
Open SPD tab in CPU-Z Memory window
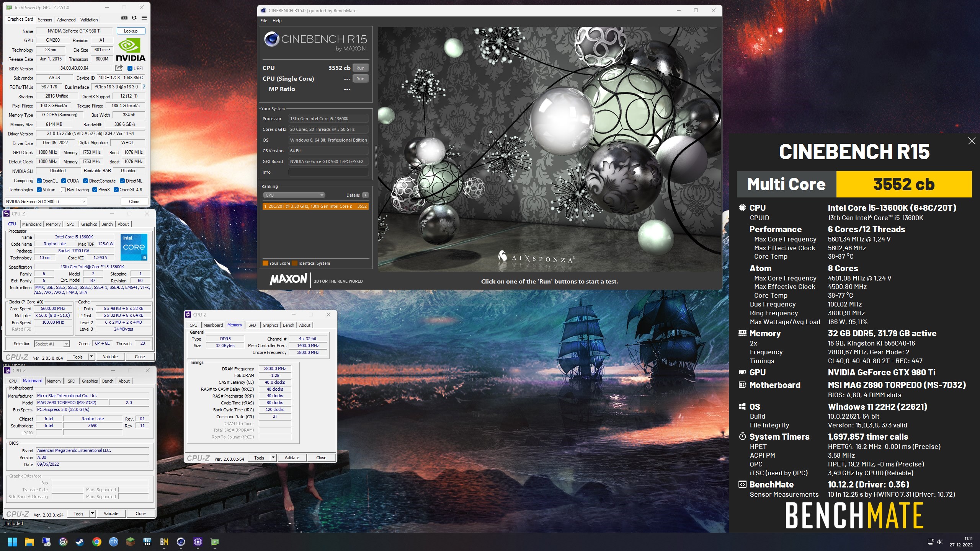pos(252,325)
